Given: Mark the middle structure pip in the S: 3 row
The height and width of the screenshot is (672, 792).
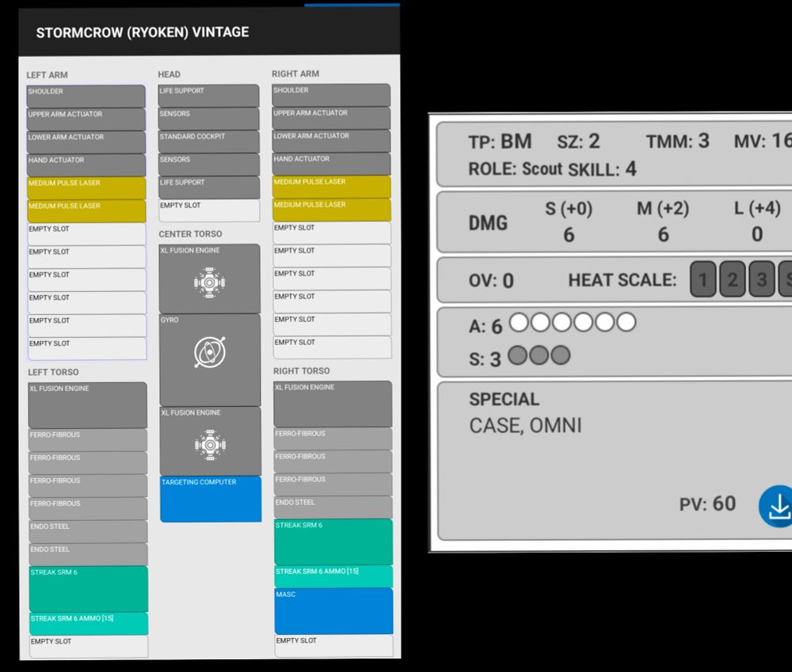Looking at the screenshot, I should [539, 355].
